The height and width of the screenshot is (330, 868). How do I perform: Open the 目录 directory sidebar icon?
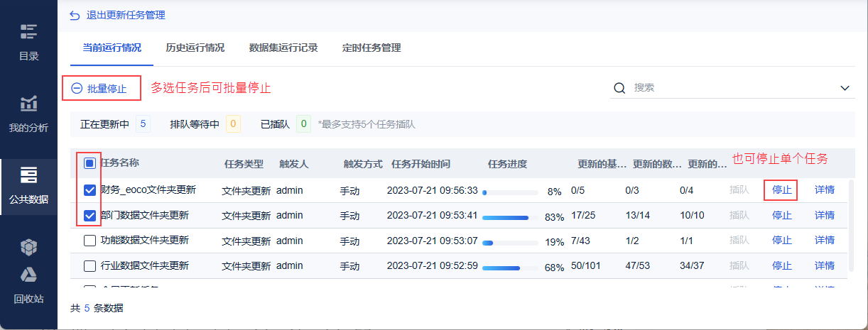click(28, 32)
